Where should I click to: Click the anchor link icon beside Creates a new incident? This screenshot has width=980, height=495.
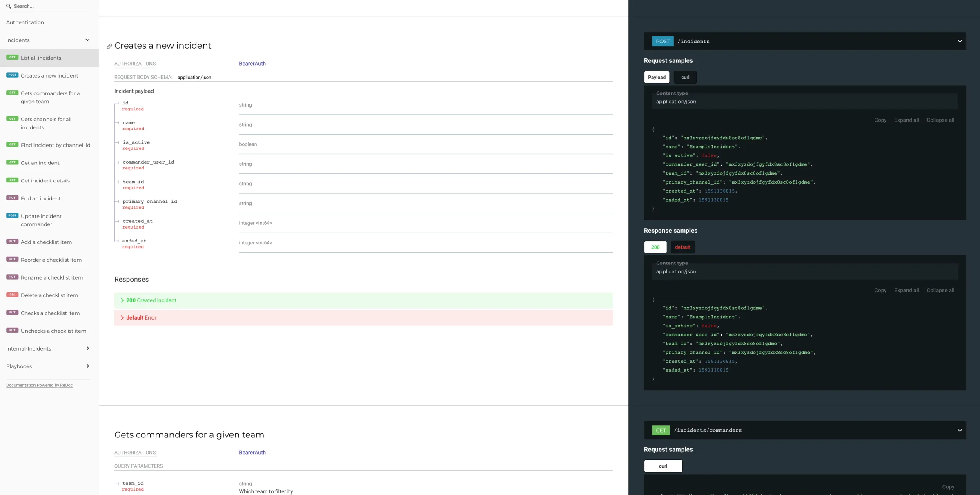coord(109,47)
